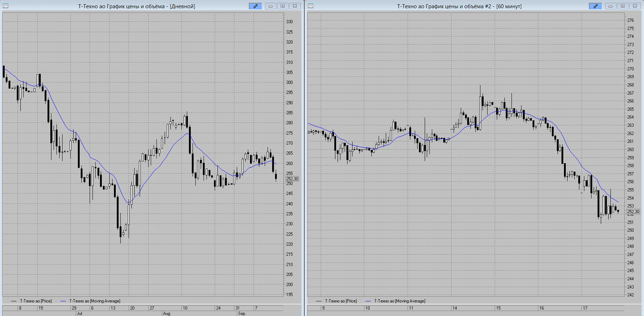Click the 252,30 price marker on the daily axis

pyautogui.click(x=292, y=179)
